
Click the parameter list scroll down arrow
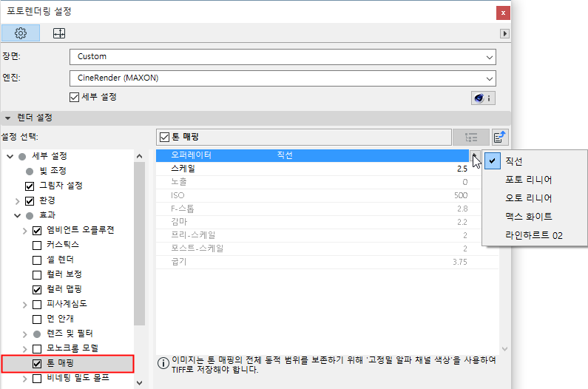pyautogui.click(x=504, y=349)
